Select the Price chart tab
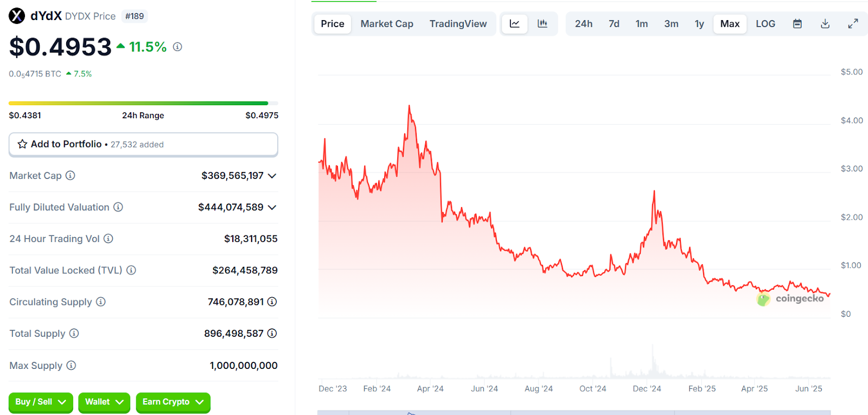Image resolution: width=868 pixels, height=415 pixels. click(333, 24)
